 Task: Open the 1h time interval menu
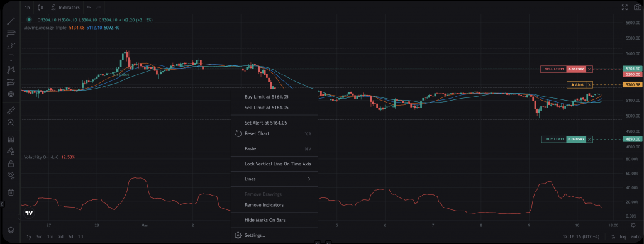pyautogui.click(x=27, y=8)
